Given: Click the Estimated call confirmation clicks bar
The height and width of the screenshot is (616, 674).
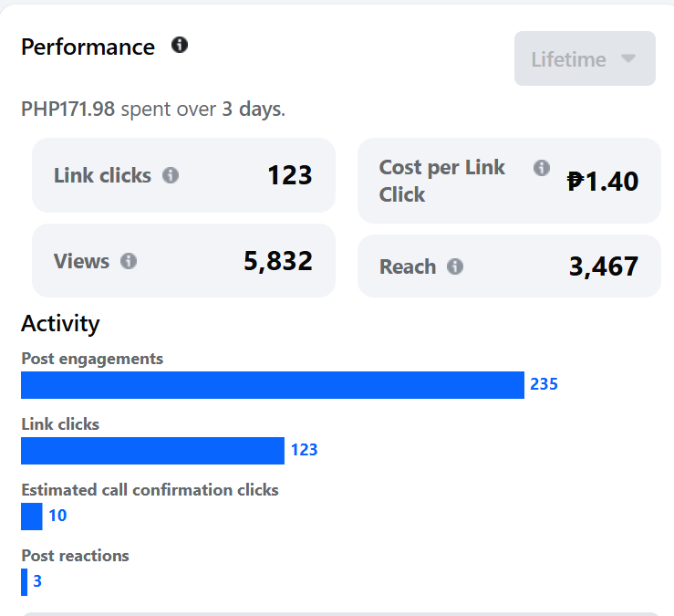Looking at the screenshot, I should click(32, 517).
